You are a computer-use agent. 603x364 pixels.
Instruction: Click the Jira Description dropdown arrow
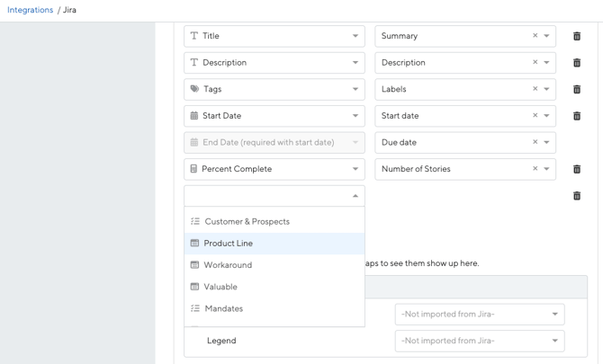click(546, 62)
